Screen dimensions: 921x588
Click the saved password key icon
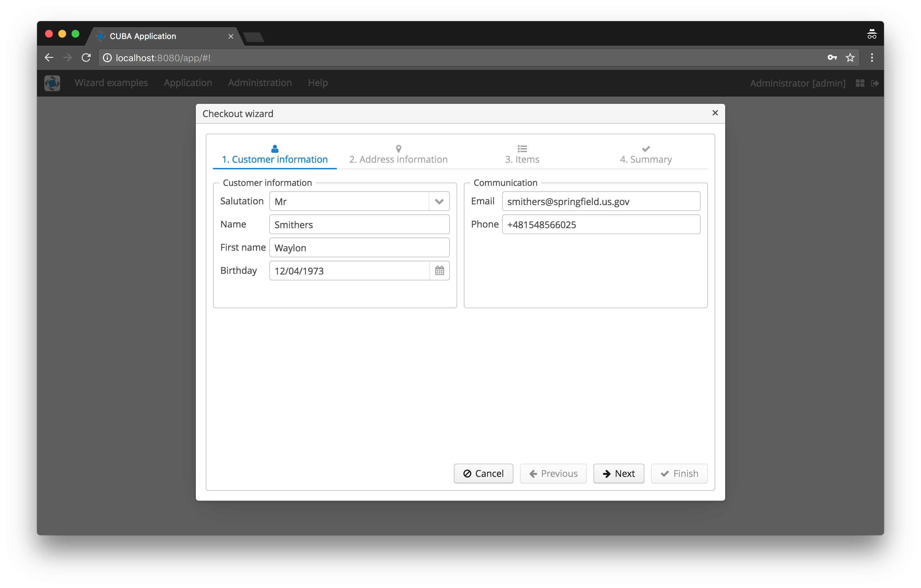[832, 58]
